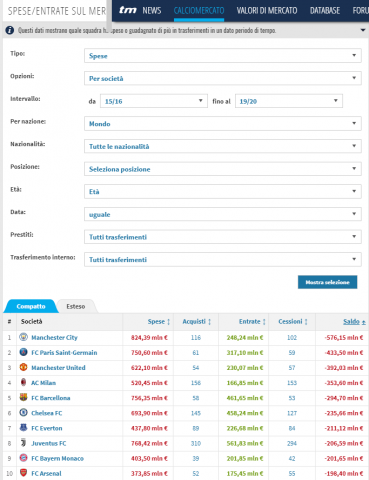Click FC Bayern Monaco club crest
The height and width of the screenshot is (480, 369).
23,458
